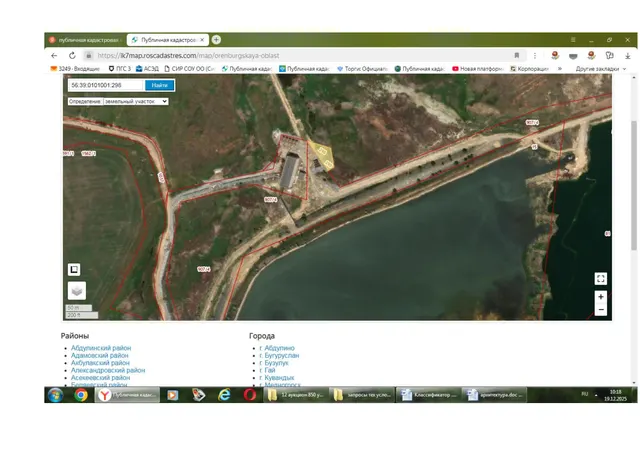Go back with the browser back arrow
This screenshot has width=640, height=453.
54,56
